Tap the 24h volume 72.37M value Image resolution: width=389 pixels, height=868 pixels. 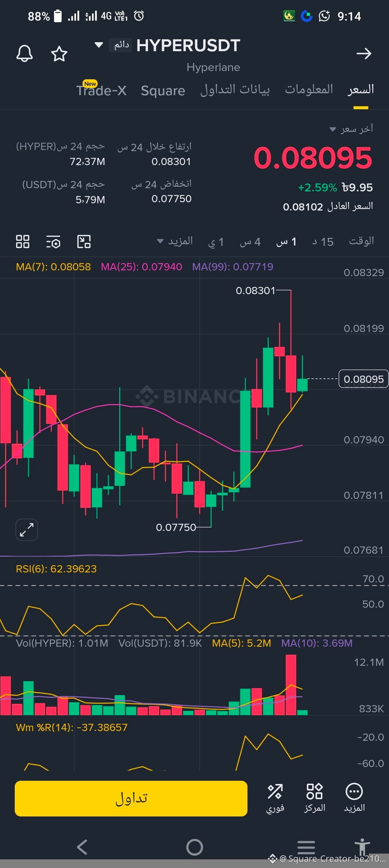pyautogui.click(x=88, y=161)
